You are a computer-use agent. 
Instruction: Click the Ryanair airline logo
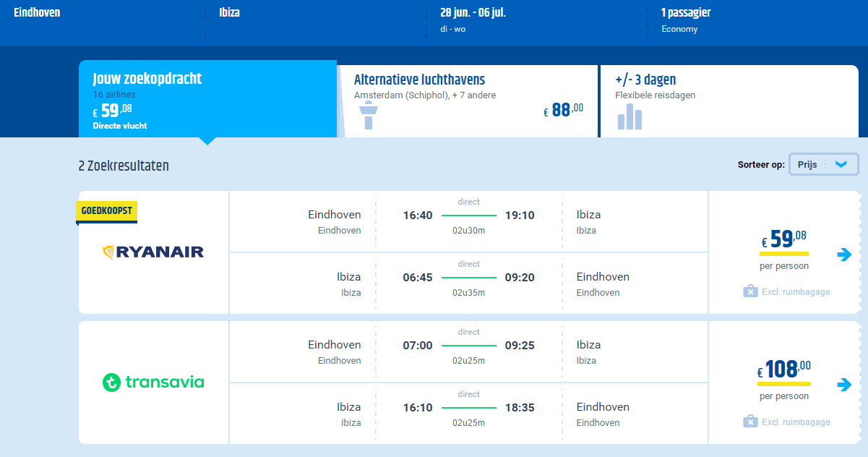coord(154,252)
